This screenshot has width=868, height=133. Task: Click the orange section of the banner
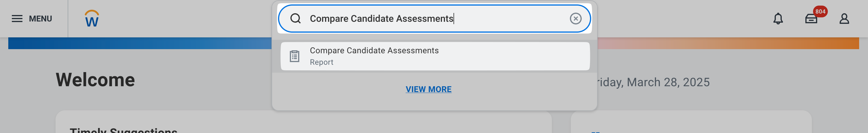pos(728,43)
